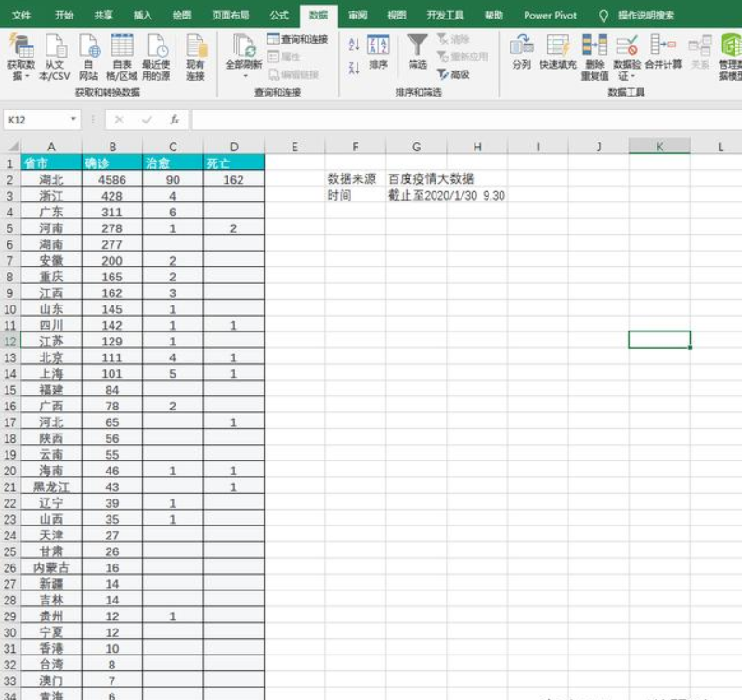Open the Get Data (获取数据) icon
This screenshot has height=700, width=742.
point(21,45)
